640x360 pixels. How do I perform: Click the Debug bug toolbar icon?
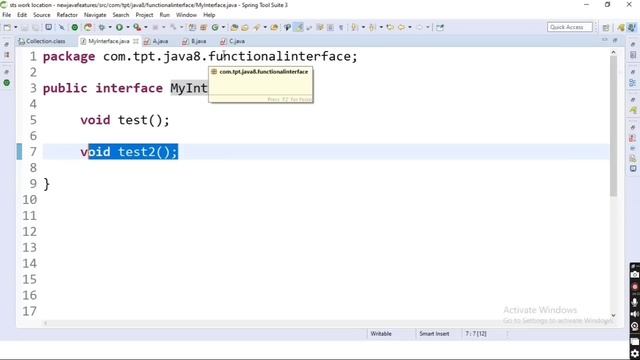pyautogui.click(x=102, y=27)
